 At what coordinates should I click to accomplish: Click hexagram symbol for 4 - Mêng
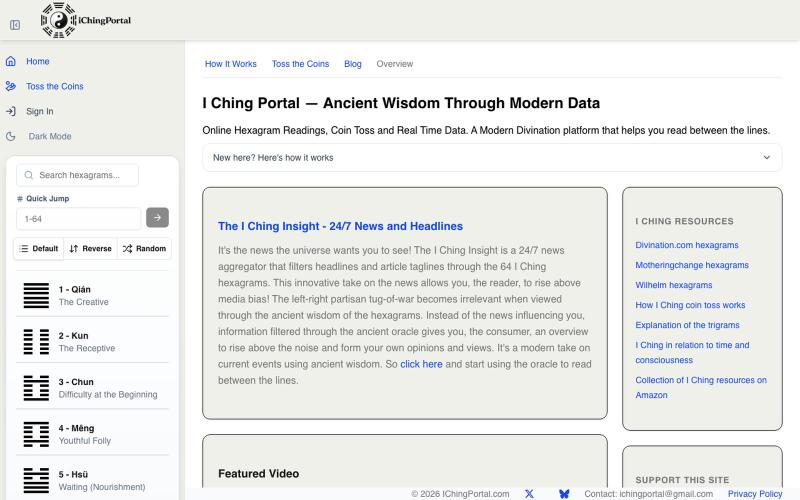[36, 434]
